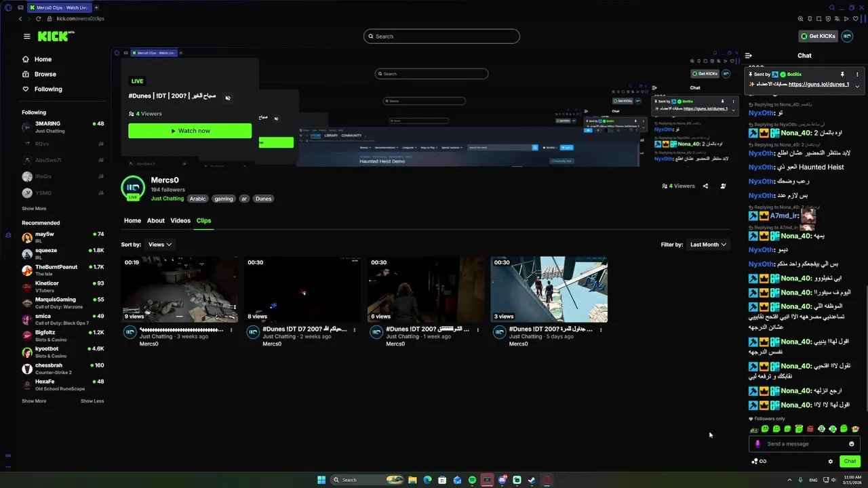868x488 pixels.
Task: Open options for the 1 week ago clip
Action: 478,330
